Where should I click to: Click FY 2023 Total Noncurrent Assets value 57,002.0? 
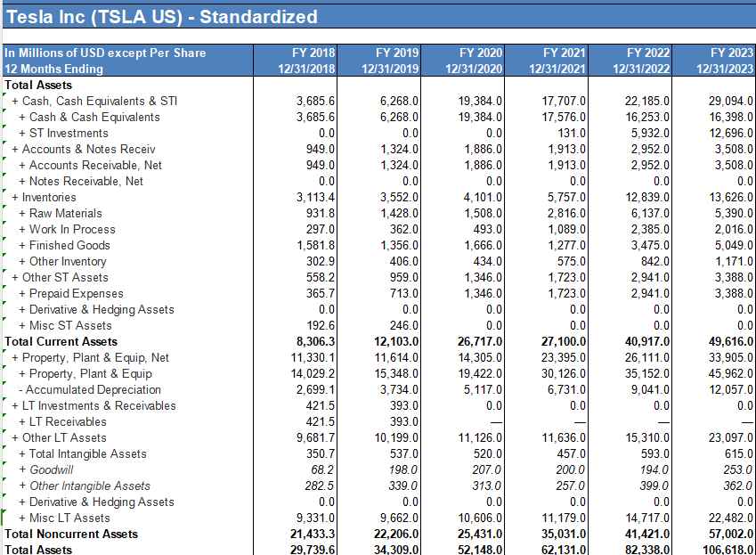coord(731,535)
